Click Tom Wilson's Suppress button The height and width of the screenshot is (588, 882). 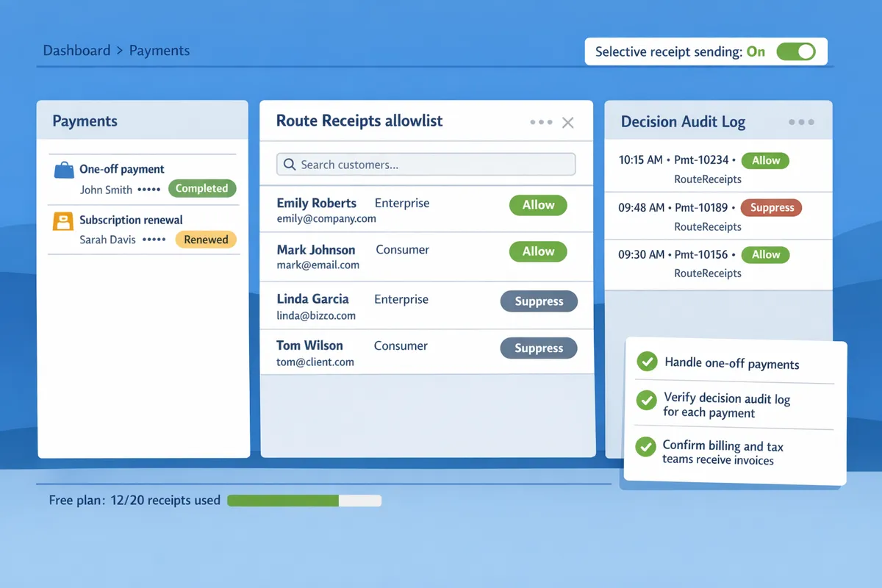(539, 348)
